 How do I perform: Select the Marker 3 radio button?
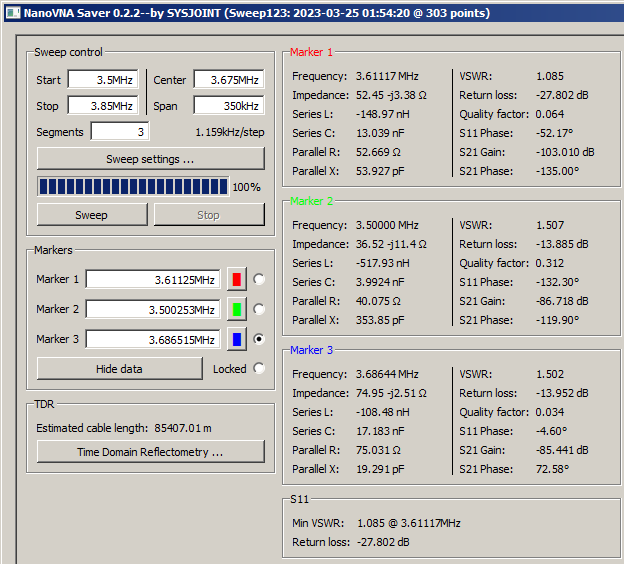260,339
